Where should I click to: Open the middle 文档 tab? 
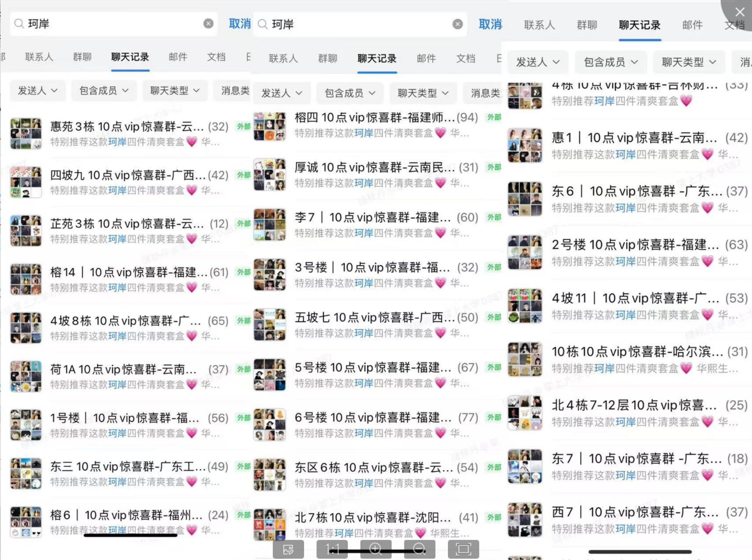tap(465, 58)
